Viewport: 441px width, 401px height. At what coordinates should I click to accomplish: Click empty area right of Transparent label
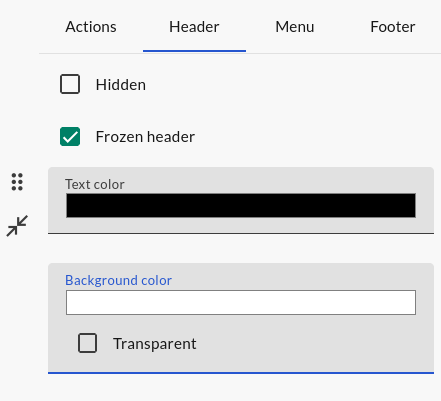click(x=313, y=344)
